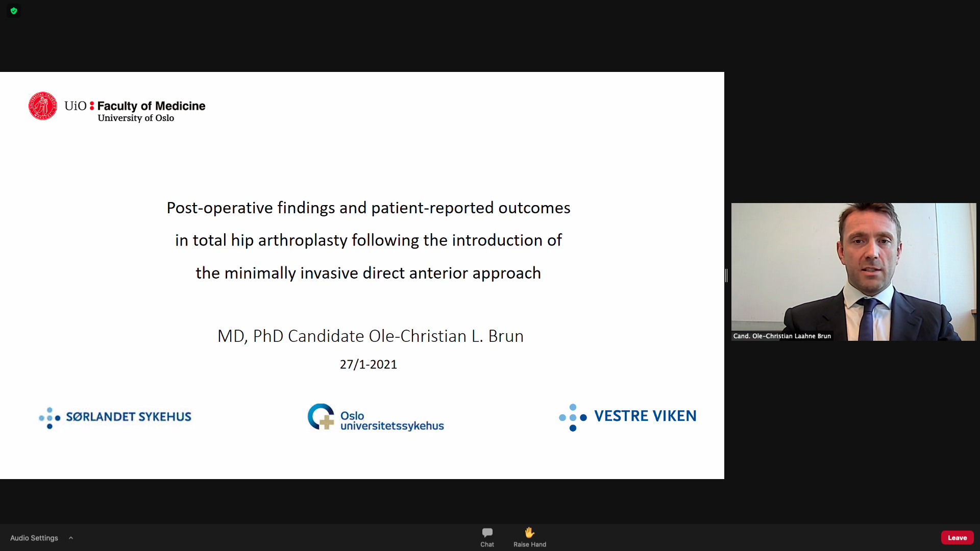Image resolution: width=980 pixels, height=551 pixels.
Task: Click the line 'in total hip arthroplasty following'
Action: [297, 240]
